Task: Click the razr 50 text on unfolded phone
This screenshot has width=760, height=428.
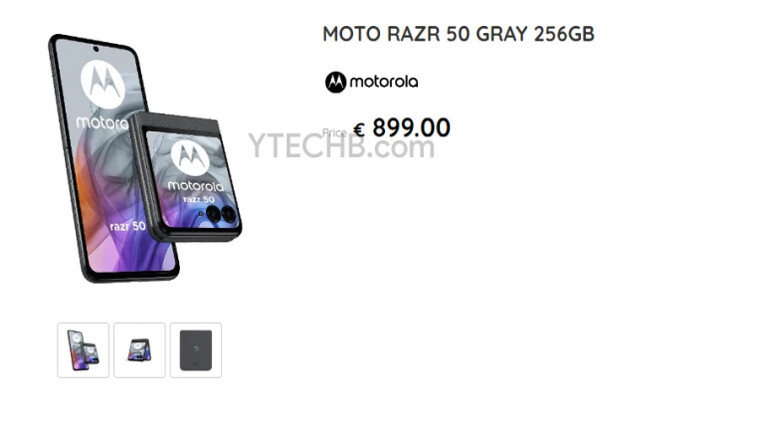Action: coord(127,226)
